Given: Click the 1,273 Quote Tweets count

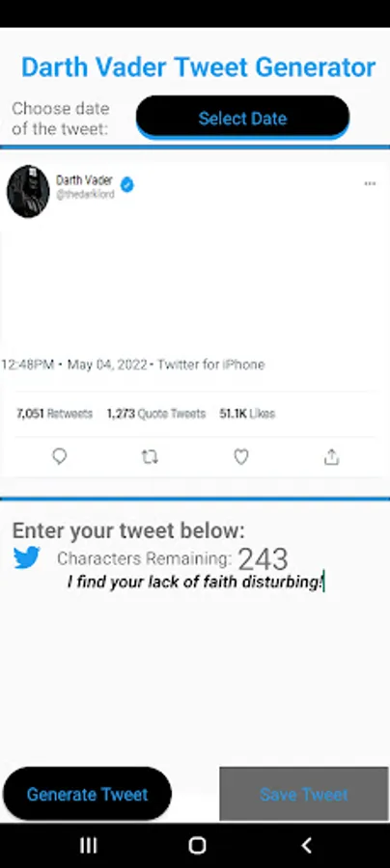Looking at the screenshot, I should click(155, 414).
